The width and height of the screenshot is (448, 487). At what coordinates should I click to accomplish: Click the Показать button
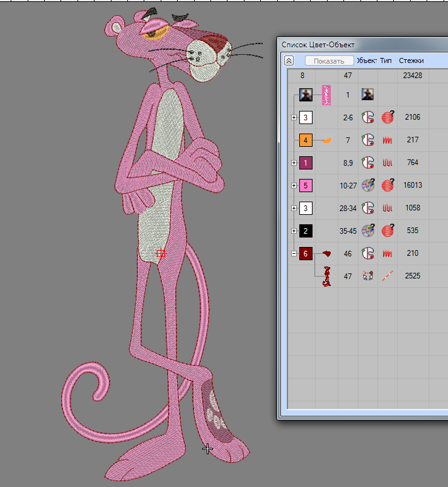[329, 61]
